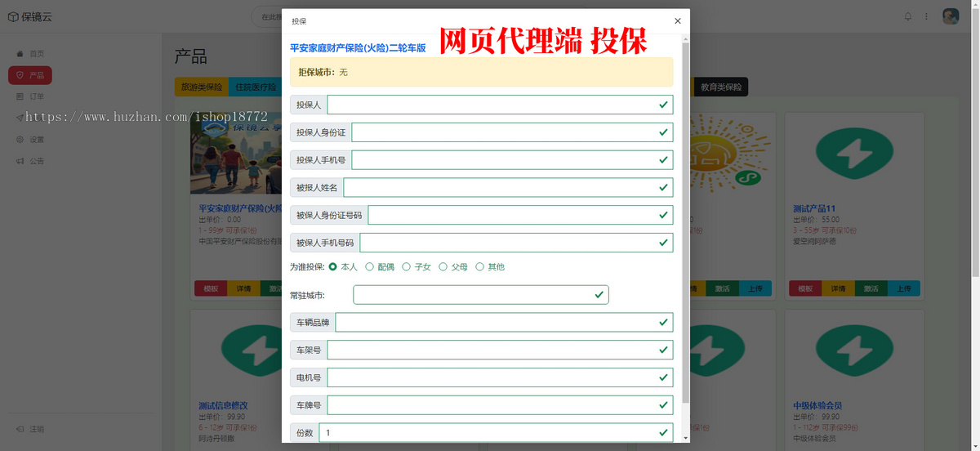Viewport: 980px width, 451px height.
Task: Click the paper plane sidebar icon
Action: click(20, 118)
